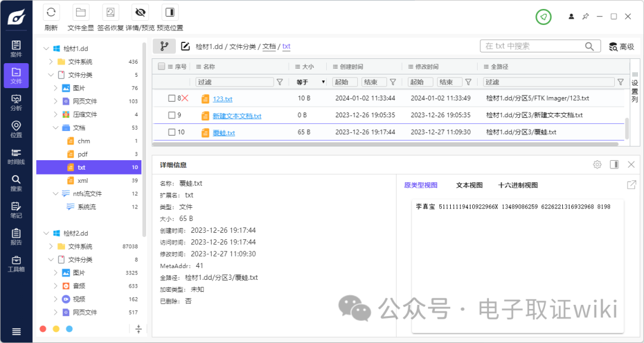This screenshot has width=644, height=343.
Task: Click the search magnifier icon
Action: (x=589, y=46)
